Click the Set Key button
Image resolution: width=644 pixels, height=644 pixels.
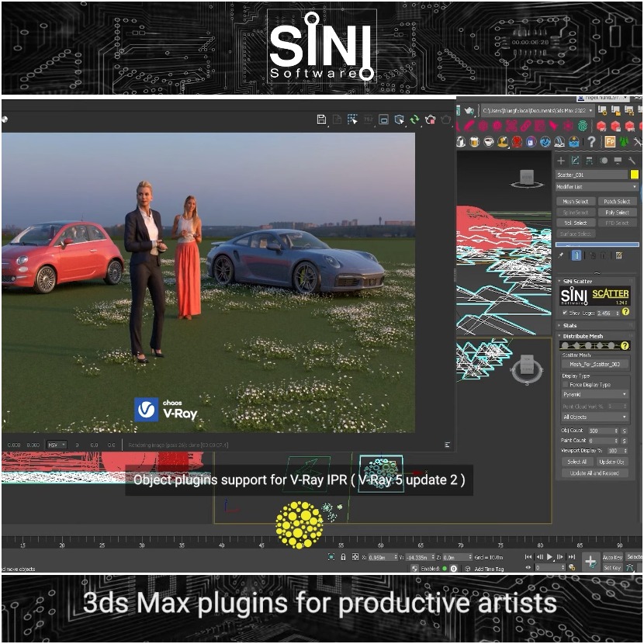612,567
